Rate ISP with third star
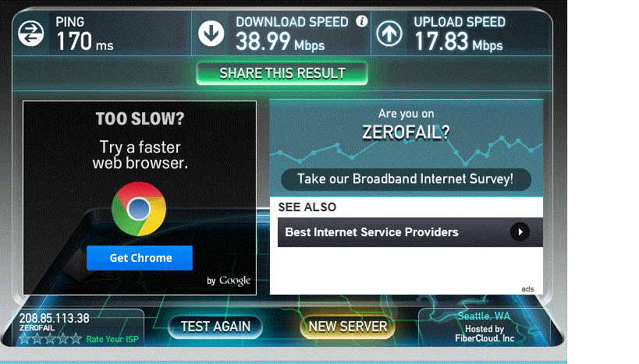The height and width of the screenshot is (364, 639). click(x=50, y=339)
